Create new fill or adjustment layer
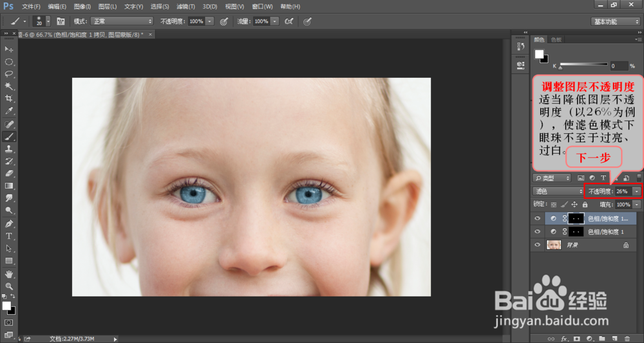This screenshot has width=644, height=343. 589,339
